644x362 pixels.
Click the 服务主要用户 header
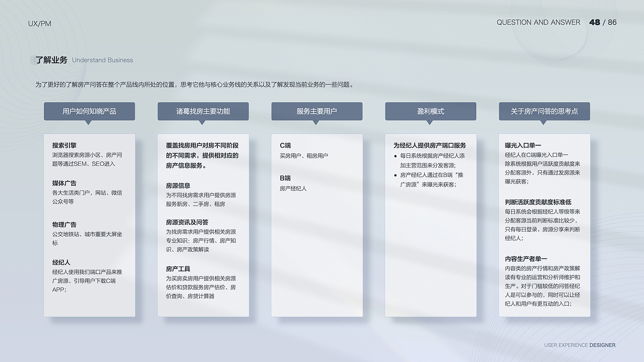click(316, 111)
